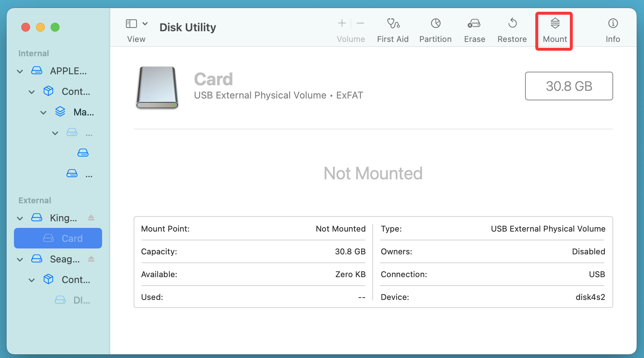The width and height of the screenshot is (644, 358).
Task: Click the add volume plus button
Action: 342,24
